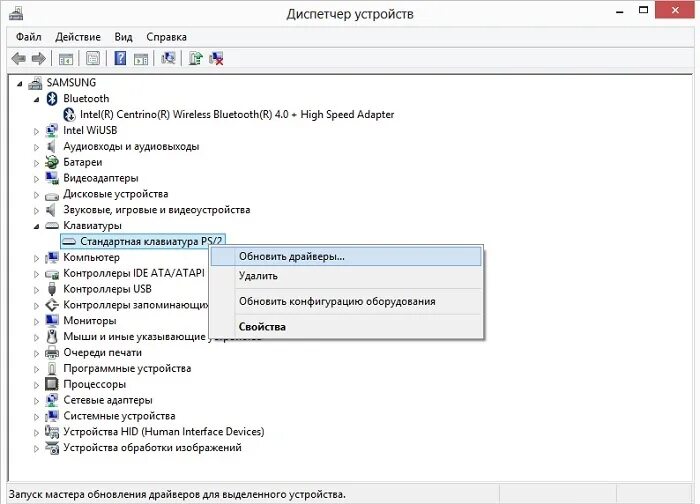
Task: Click the update driver toolbar icon
Action: click(x=196, y=58)
